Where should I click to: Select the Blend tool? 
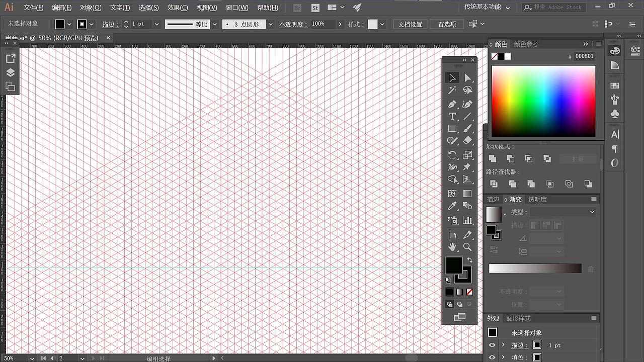(x=468, y=206)
